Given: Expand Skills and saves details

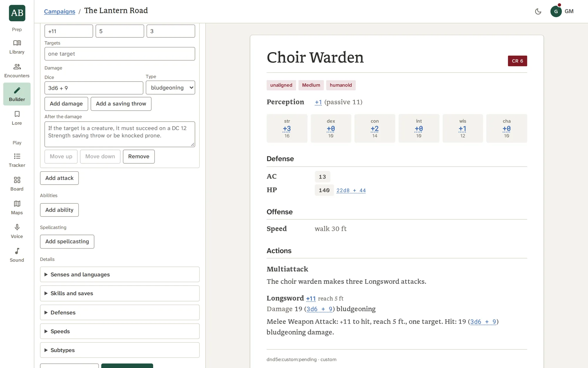Looking at the screenshot, I should [x=120, y=293].
